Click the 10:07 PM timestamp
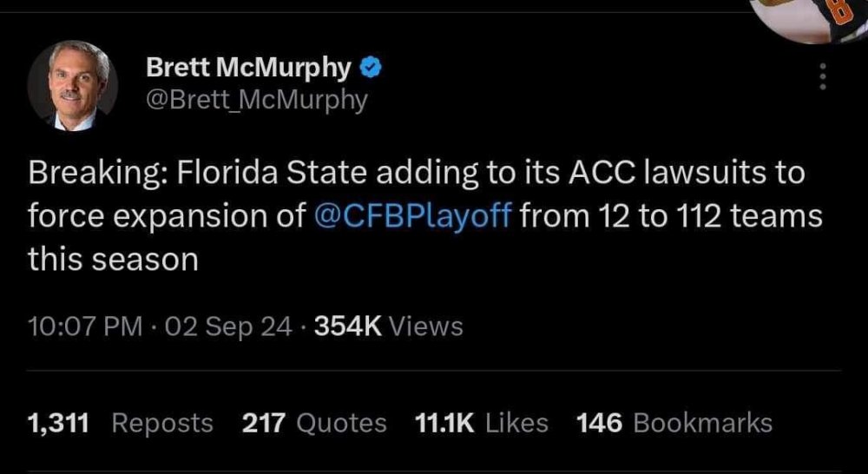Image resolution: width=868 pixels, height=474 pixels. pyautogui.click(x=84, y=326)
